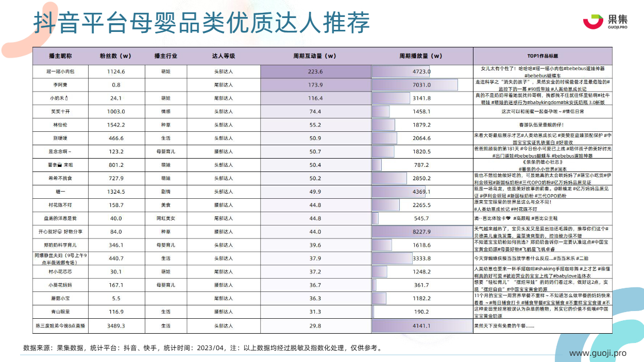Click the follower count 1324.5
644x362 pixels.
[x=116, y=192]
